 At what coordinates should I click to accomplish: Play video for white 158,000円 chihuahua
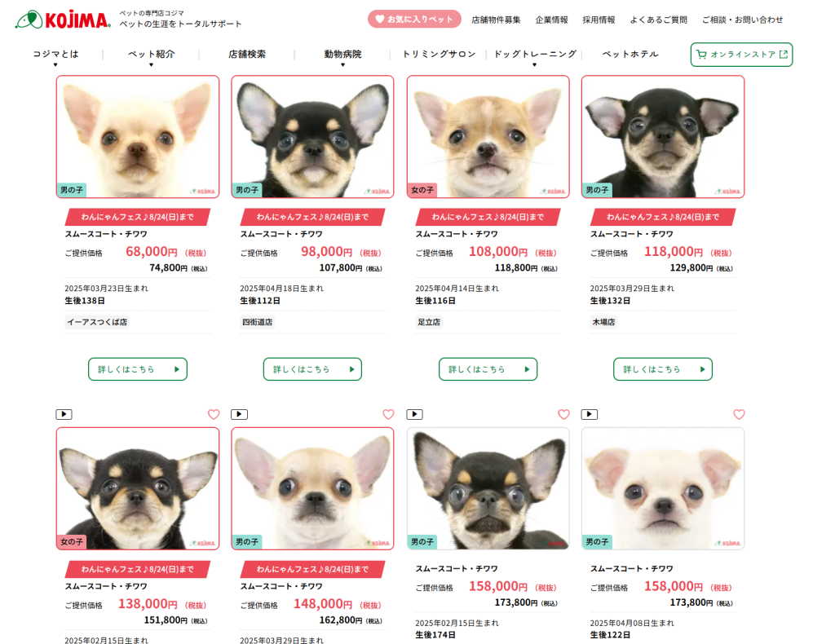(589, 414)
